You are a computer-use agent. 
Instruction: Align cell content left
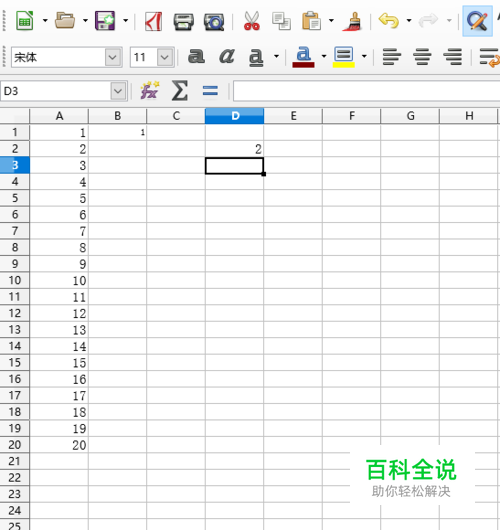click(392, 56)
